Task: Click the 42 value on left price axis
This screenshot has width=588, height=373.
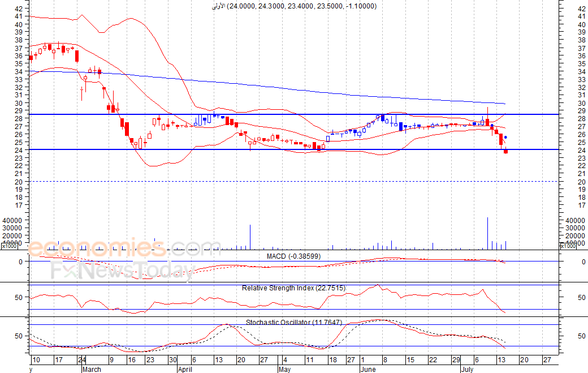Action: click(x=18, y=8)
